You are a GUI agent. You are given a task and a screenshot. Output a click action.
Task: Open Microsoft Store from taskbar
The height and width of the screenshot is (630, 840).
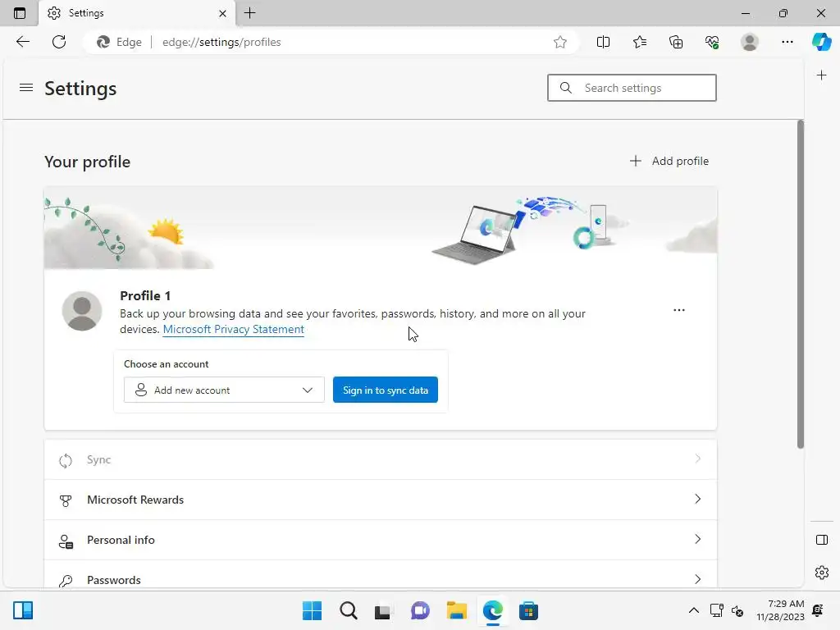tap(528, 610)
